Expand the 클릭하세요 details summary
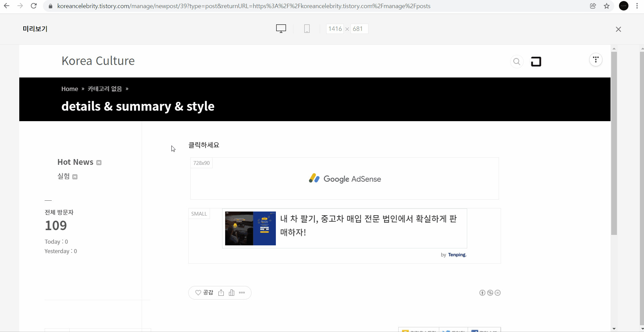The width and height of the screenshot is (644, 332). click(x=204, y=145)
